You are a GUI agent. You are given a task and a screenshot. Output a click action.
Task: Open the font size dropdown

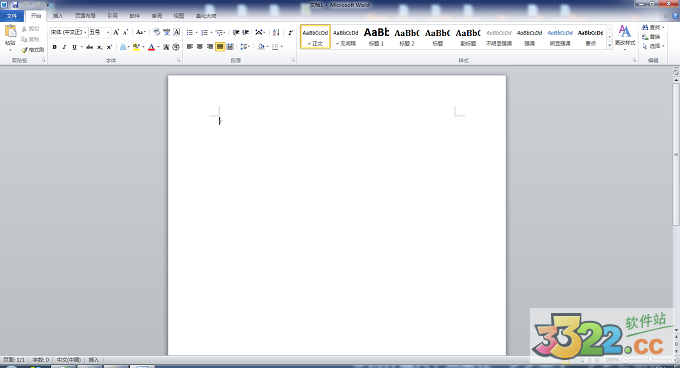click(108, 33)
